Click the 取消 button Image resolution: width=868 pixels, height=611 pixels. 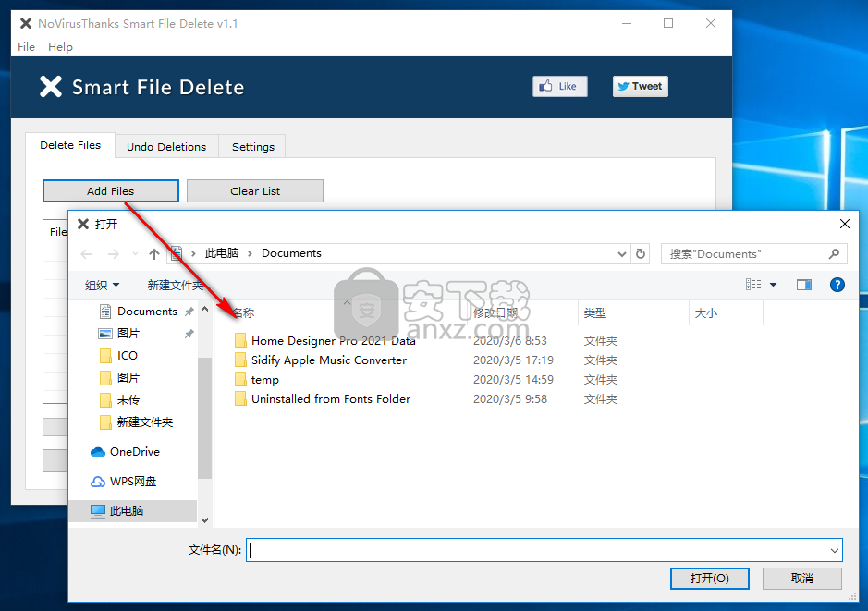coord(802,579)
